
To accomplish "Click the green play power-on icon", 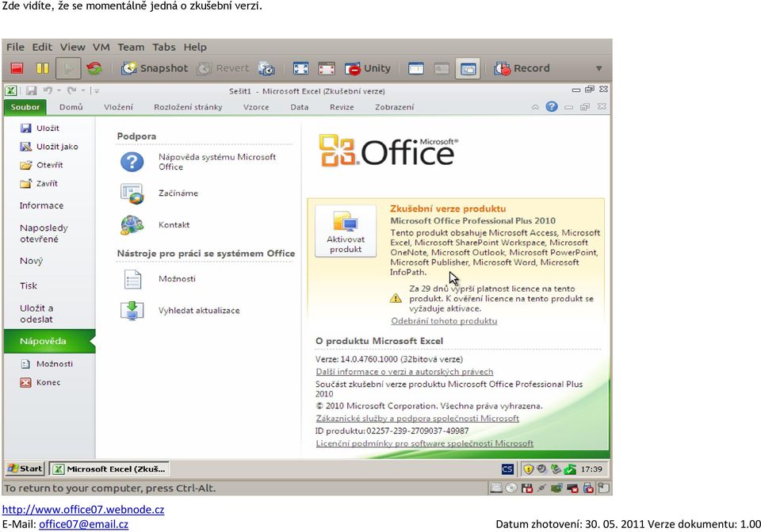I will point(68,68).
